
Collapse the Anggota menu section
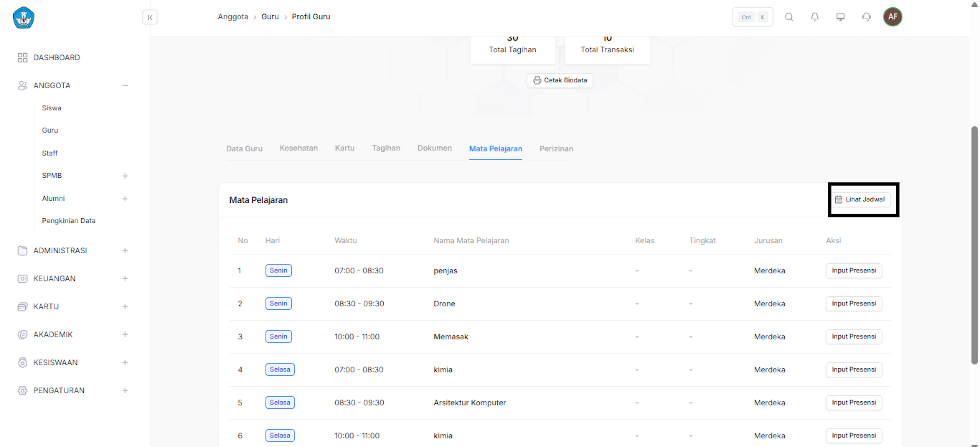(x=125, y=86)
